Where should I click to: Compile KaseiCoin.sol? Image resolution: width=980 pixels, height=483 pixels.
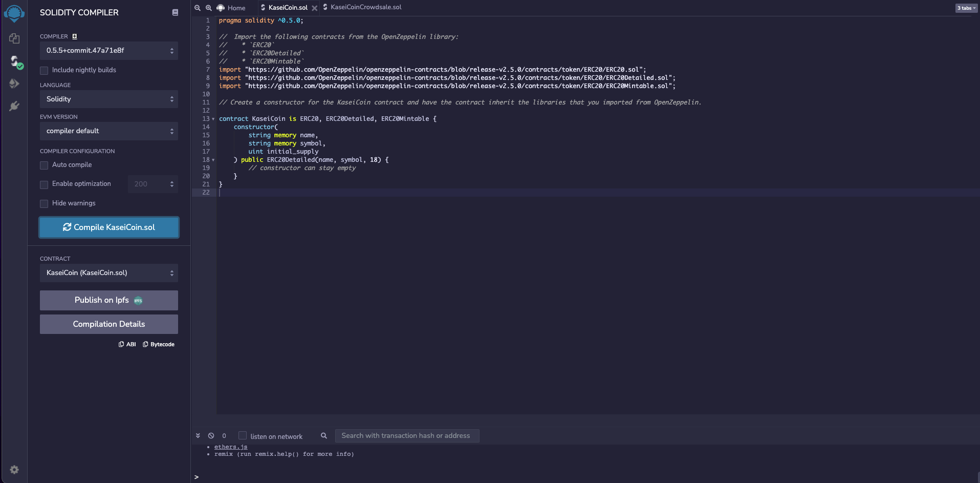(108, 227)
